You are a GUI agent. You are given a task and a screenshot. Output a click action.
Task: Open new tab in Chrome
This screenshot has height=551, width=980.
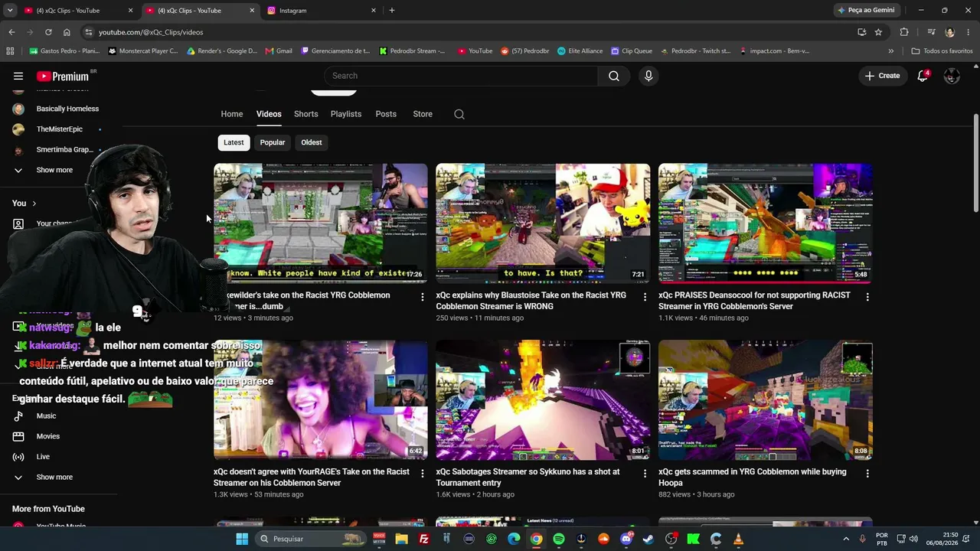392,11
